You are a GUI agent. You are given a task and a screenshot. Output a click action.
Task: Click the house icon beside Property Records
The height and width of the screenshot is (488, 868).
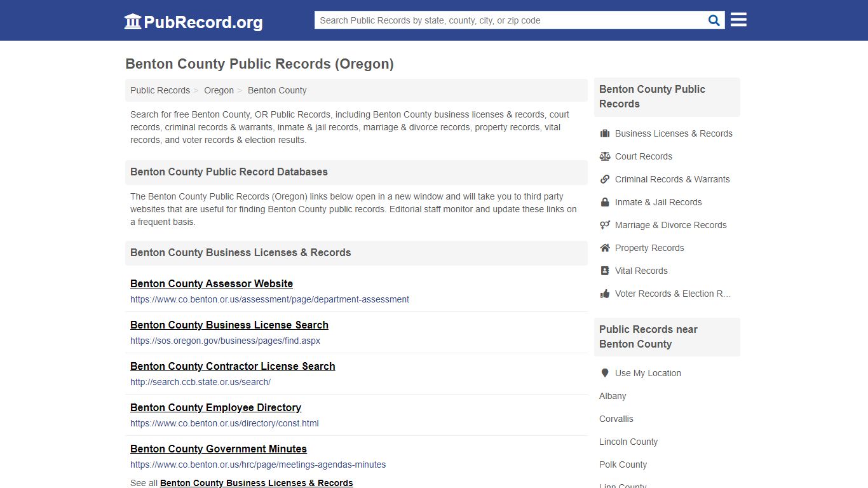click(x=605, y=248)
